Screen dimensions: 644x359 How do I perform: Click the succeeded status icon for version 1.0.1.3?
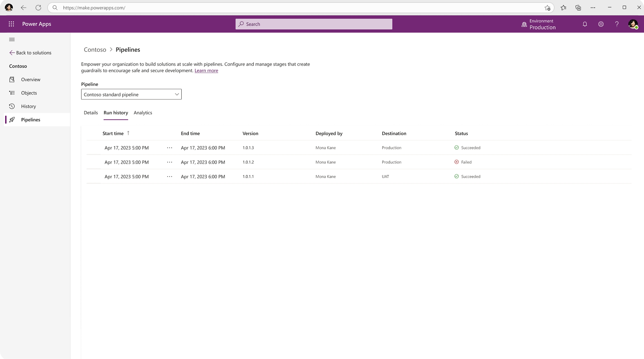(456, 147)
